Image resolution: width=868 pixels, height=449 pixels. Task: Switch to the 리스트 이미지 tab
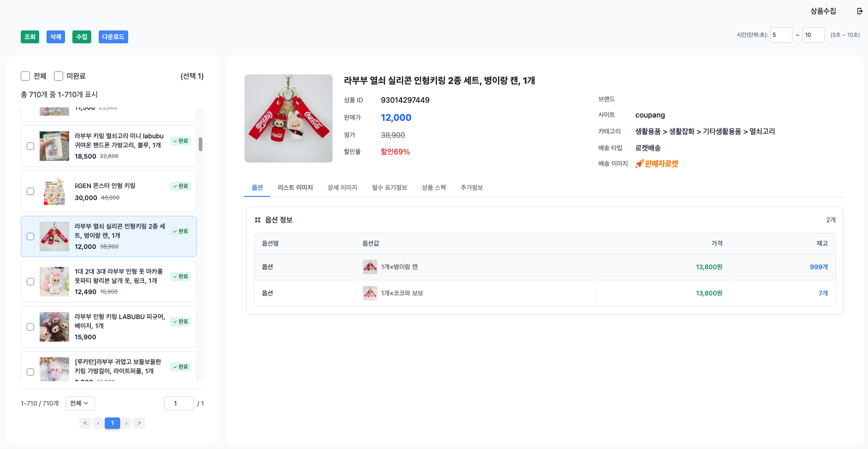point(295,188)
